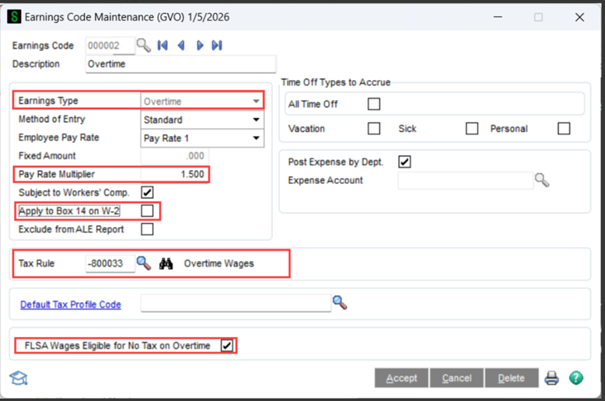The height and width of the screenshot is (401, 605).
Task: Click the printer icon
Action: point(552,378)
